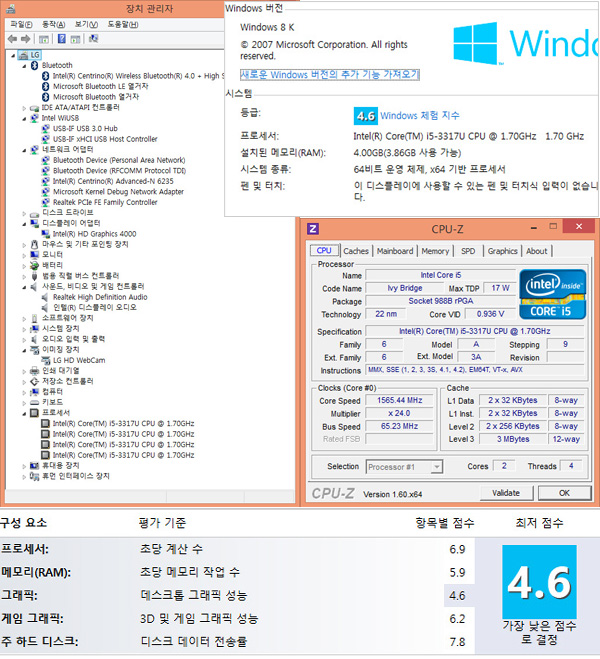Collapse the 네트워크 어댑터 category
This screenshot has height=659, width=600.
pyautogui.click(x=24, y=150)
